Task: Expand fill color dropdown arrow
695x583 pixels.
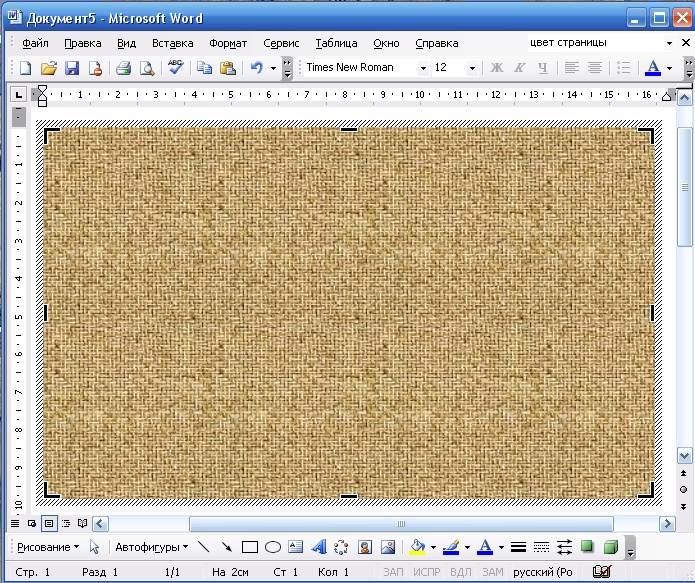Action: [x=433, y=548]
